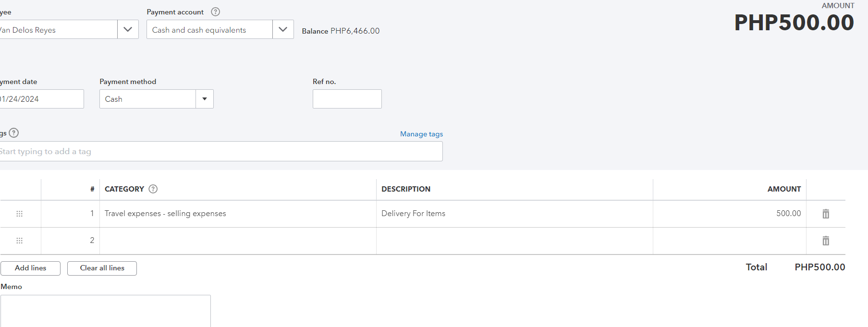Delete line 2 using trash icon

826,241
